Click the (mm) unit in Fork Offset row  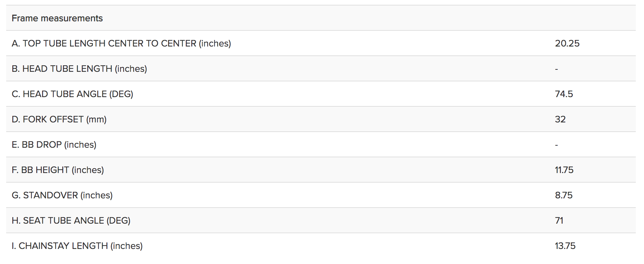point(96,119)
